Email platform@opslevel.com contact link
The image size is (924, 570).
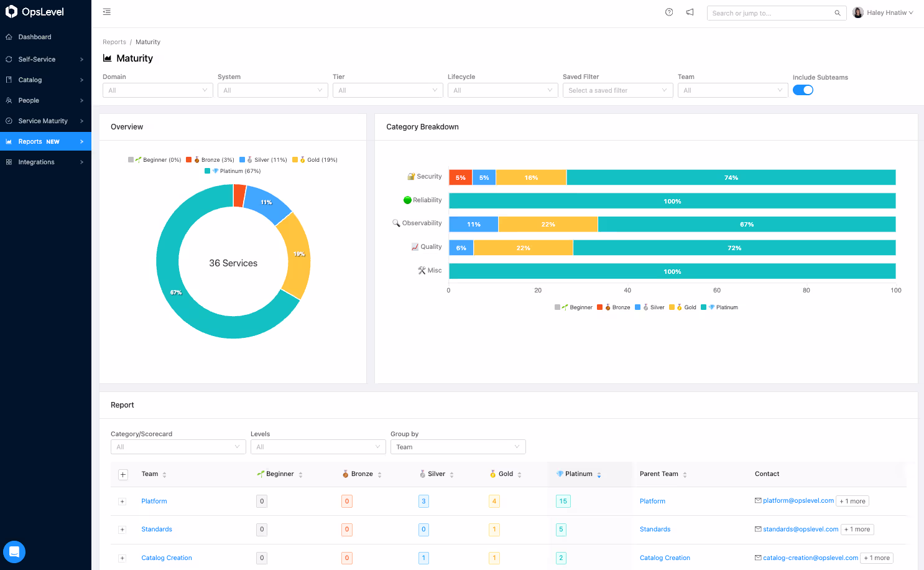click(x=798, y=500)
